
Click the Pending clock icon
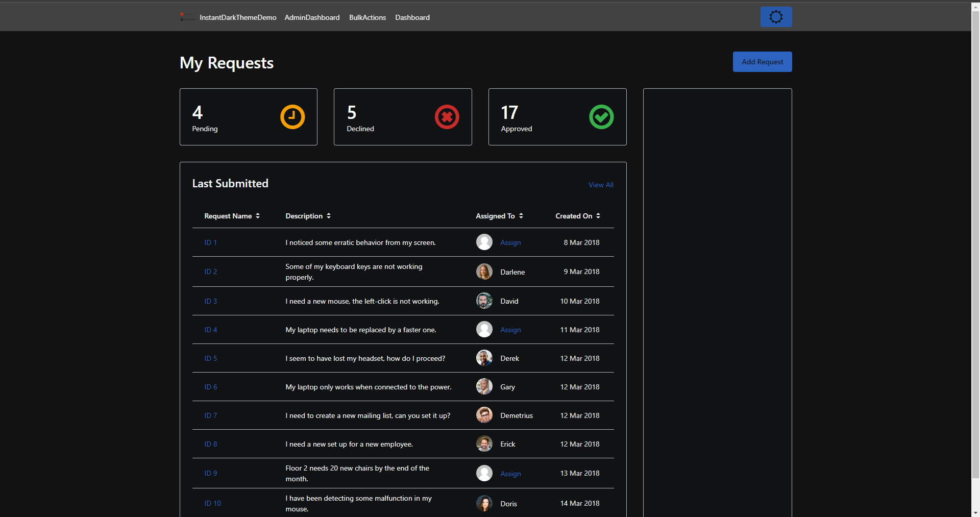point(291,116)
